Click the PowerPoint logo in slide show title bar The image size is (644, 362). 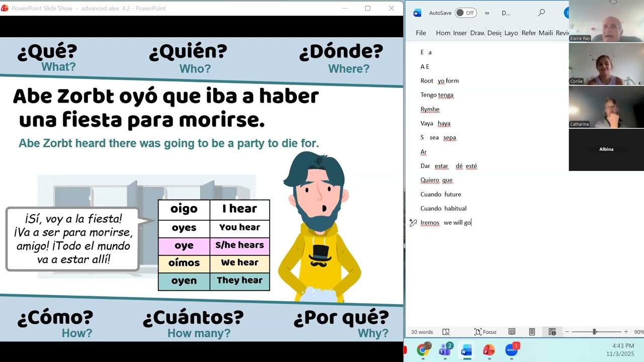click(x=5, y=8)
